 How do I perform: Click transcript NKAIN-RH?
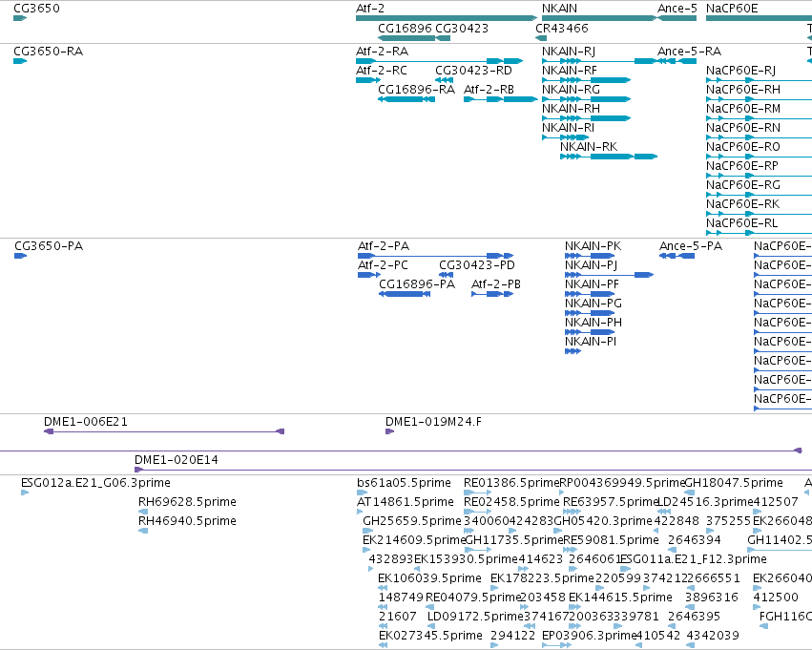tap(571, 109)
